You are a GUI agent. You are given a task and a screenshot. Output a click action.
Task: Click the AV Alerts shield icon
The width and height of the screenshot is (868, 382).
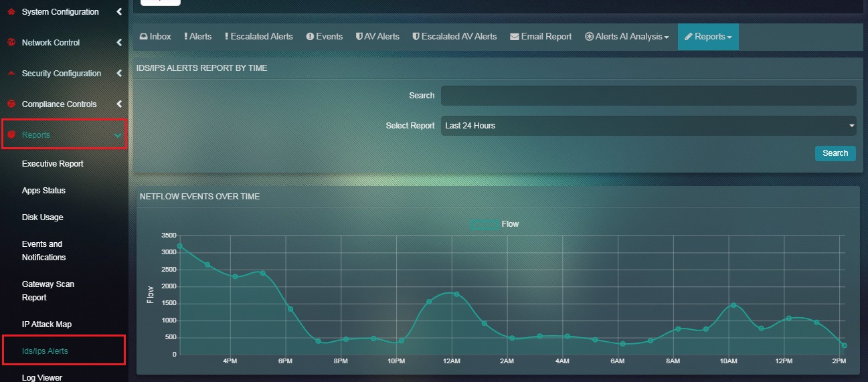359,37
